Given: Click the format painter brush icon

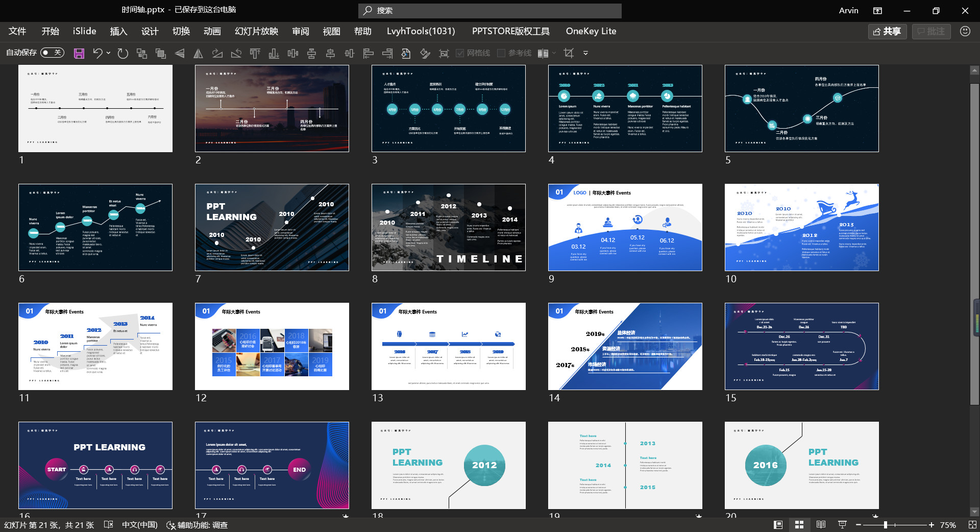Looking at the screenshot, I should coord(425,53).
